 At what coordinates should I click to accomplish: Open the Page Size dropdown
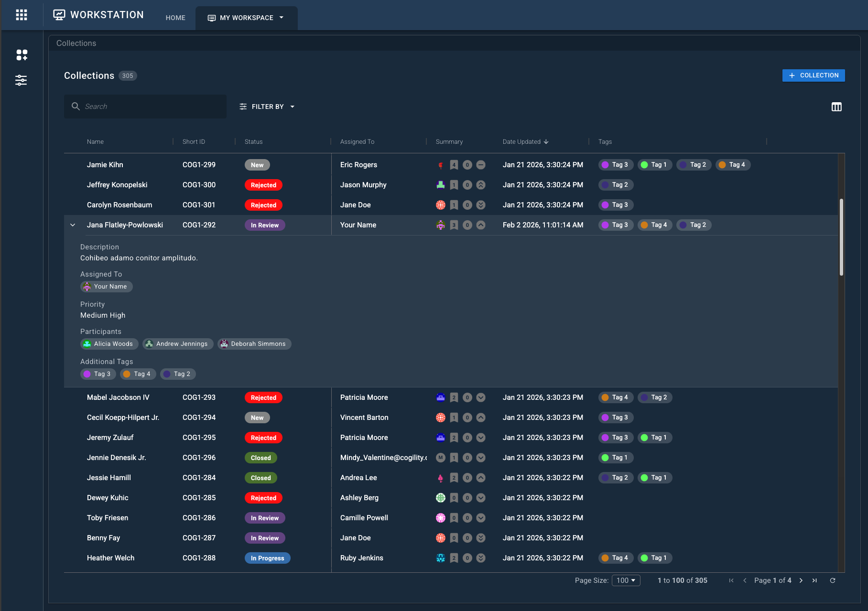626,580
